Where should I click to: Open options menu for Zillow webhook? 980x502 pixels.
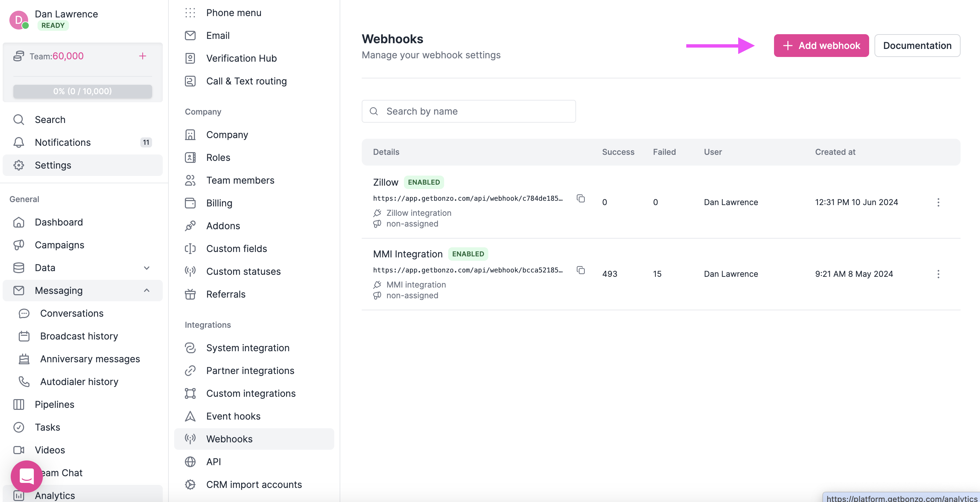(938, 202)
